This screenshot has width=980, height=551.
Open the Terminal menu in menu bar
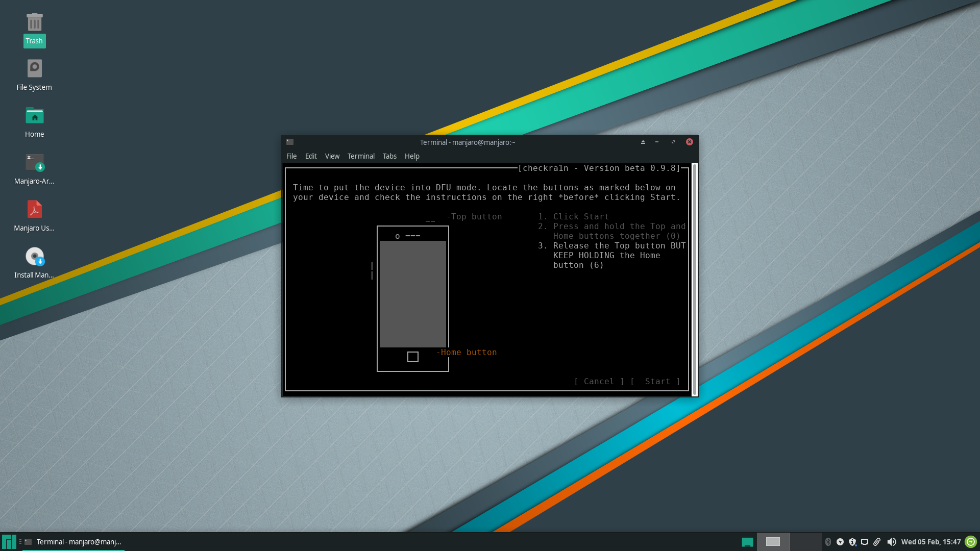361,156
